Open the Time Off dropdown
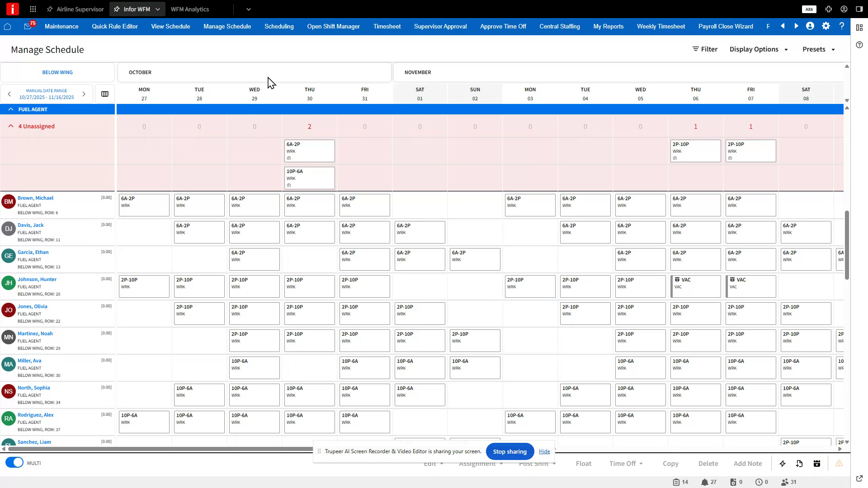 (x=626, y=463)
